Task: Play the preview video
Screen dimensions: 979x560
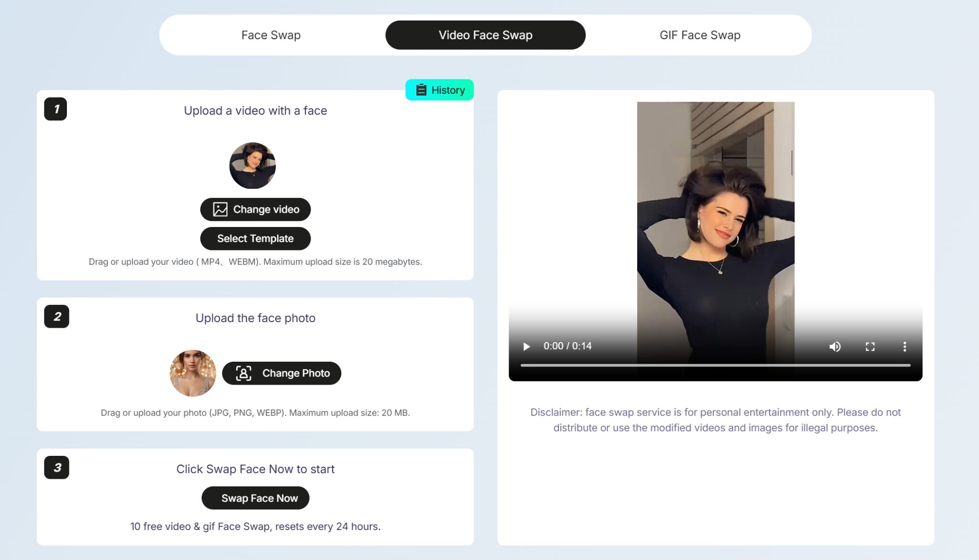Action: 526,346
